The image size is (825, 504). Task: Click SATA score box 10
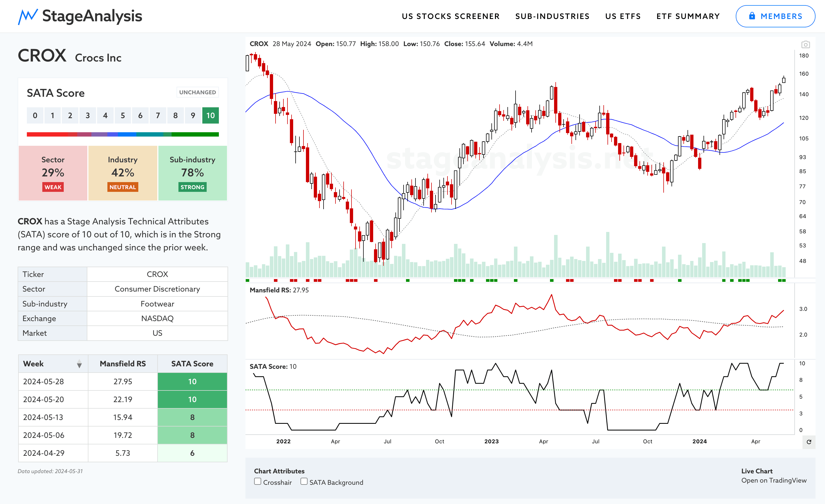click(x=210, y=115)
